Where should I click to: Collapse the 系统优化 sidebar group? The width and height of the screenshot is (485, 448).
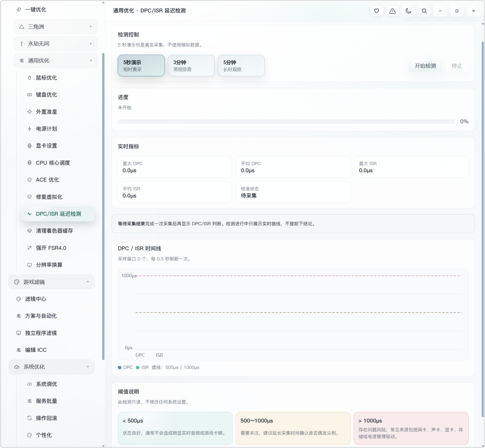[51, 367]
